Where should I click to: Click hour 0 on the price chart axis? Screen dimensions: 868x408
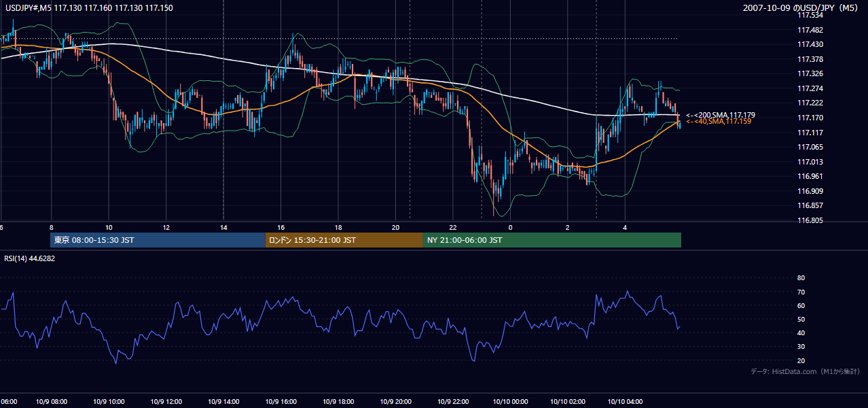[510, 227]
